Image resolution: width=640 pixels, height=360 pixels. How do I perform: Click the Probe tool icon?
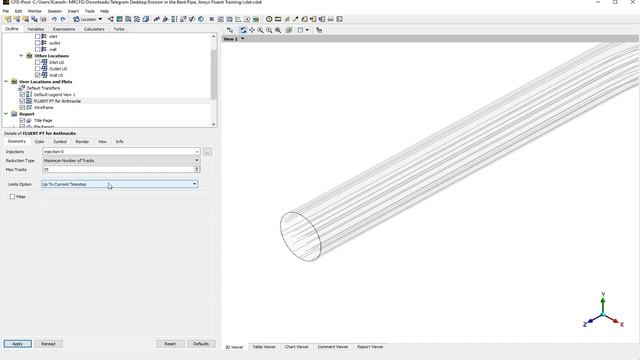(x=296, y=19)
